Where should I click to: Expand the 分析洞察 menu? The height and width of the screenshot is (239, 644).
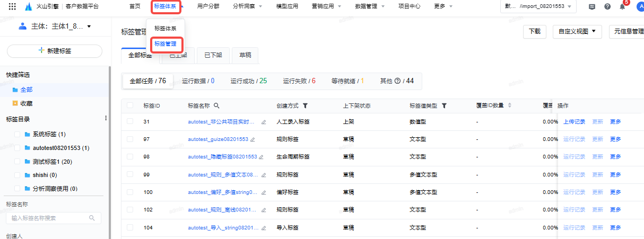[247, 6]
